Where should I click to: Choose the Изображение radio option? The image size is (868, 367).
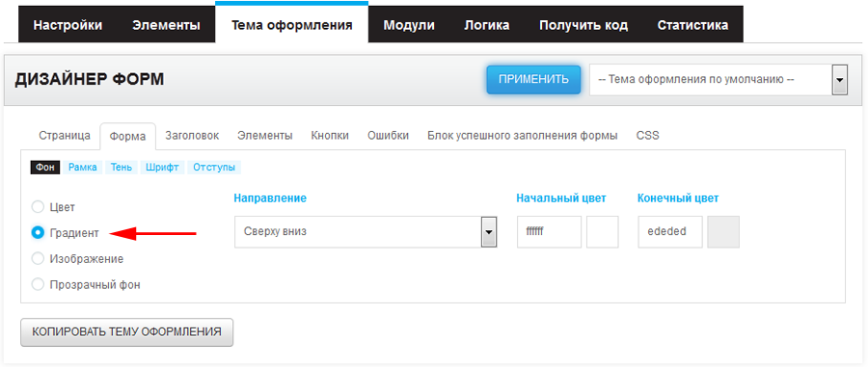38,259
